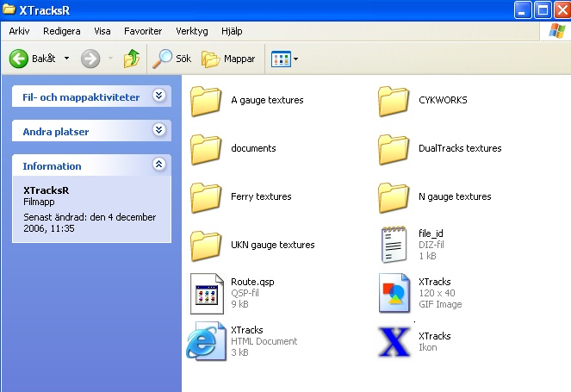571x392 pixels.
Task: Click the UKN gauge textures label
Action: (273, 245)
